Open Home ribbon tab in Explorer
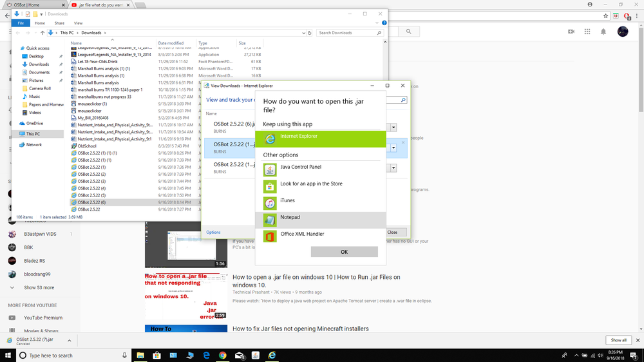This screenshot has width=644, height=362. click(x=40, y=23)
